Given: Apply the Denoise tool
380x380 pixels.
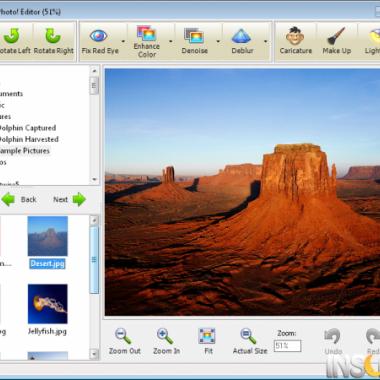Looking at the screenshot, I should [x=194, y=42].
